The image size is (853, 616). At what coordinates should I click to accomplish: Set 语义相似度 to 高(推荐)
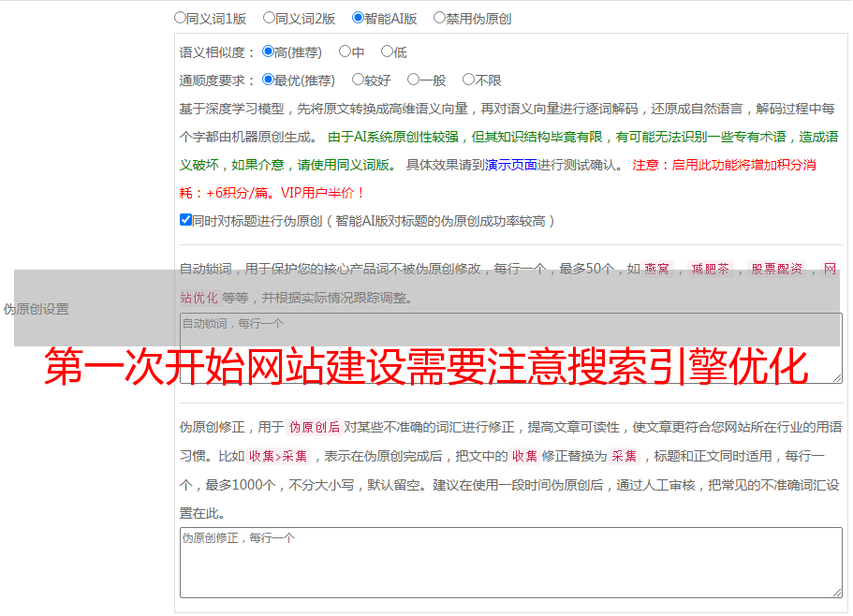point(268,51)
